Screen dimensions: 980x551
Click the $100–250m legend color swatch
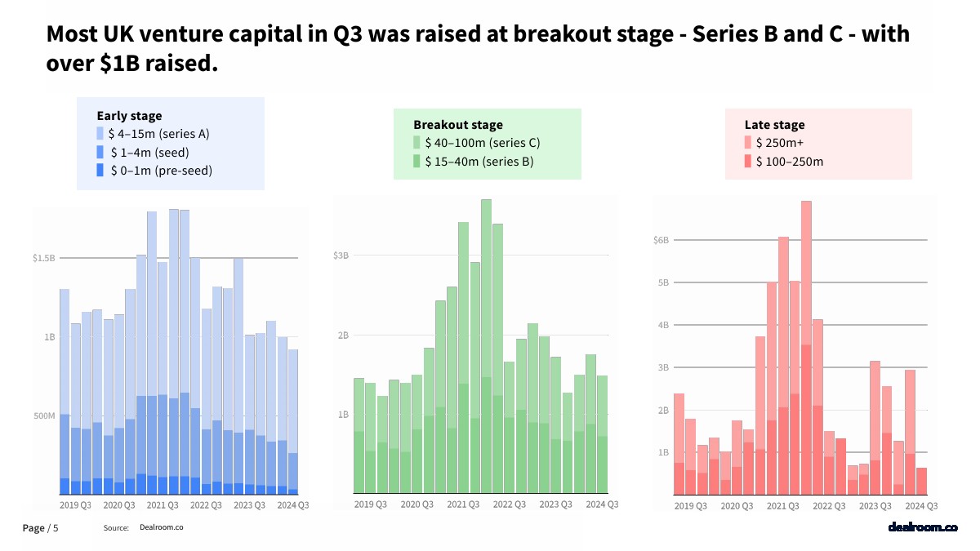[x=747, y=161]
